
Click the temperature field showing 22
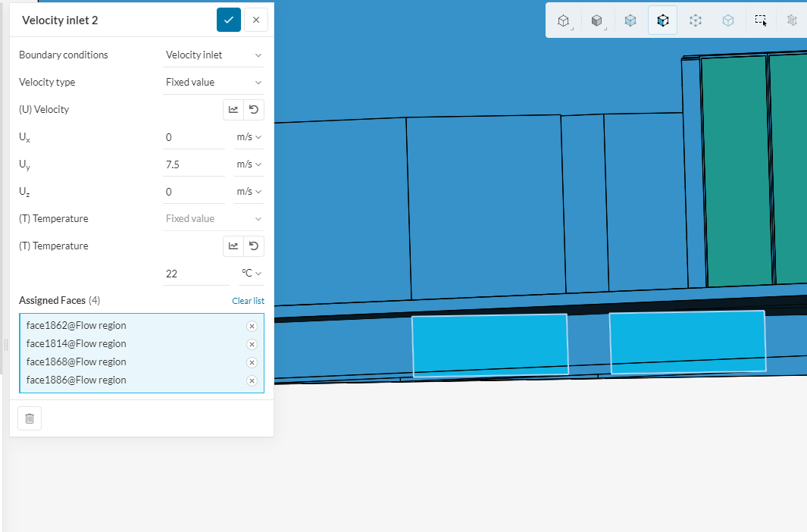195,274
